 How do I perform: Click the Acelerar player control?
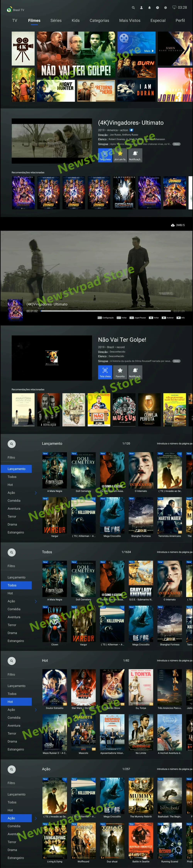[x=168, y=318]
